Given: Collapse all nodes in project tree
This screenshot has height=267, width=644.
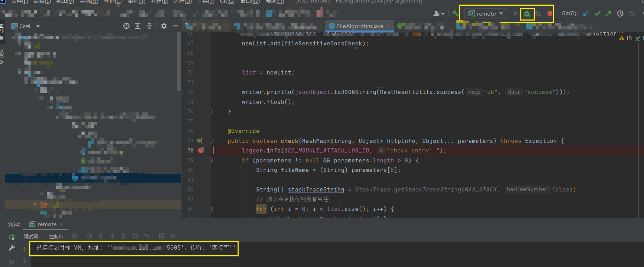Looking at the screenshot, I should coord(149,26).
